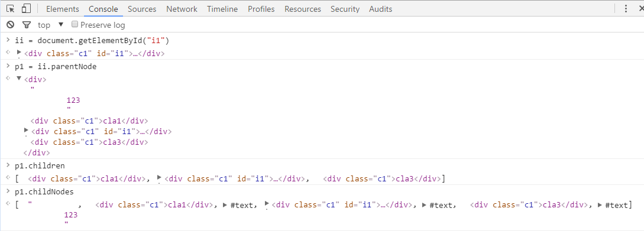644x231 pixels.
Task: Expand the i1 div inside parentNode output
Action: coord(27,131)
